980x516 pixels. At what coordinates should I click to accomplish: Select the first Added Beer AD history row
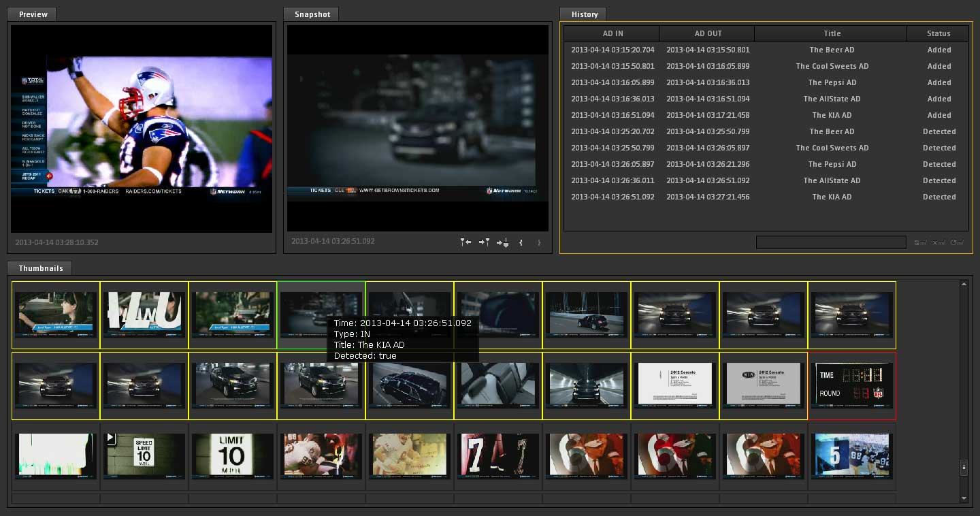(x=766, y=50)
